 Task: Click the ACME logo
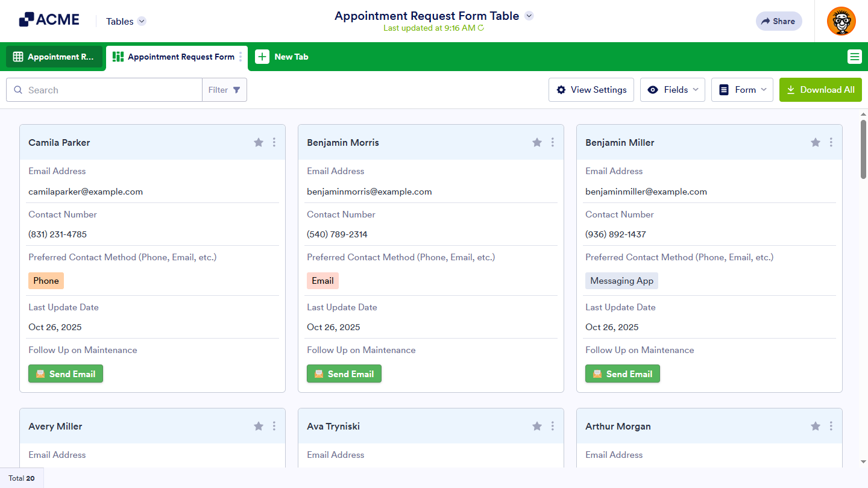(x=49, y=20)
